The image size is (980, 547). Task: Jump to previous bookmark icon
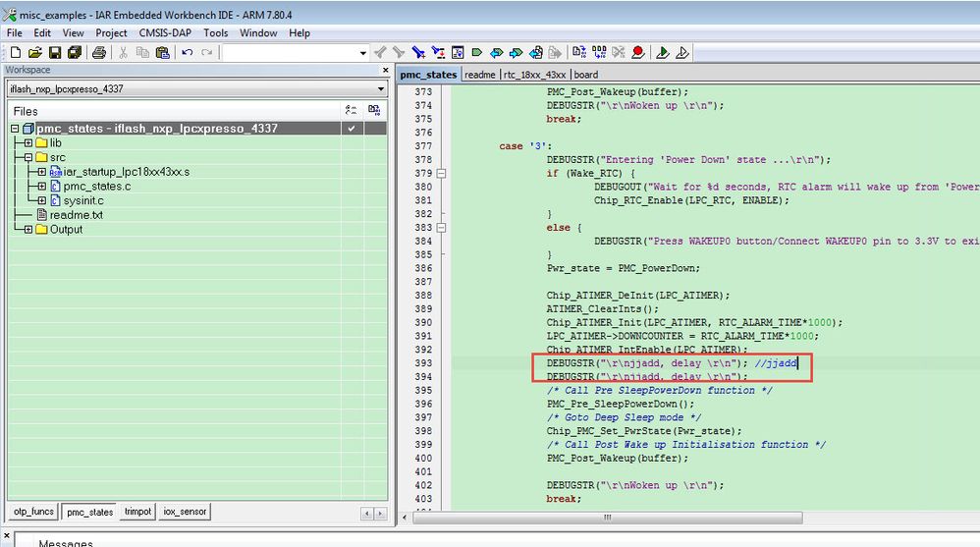[497, 52]
